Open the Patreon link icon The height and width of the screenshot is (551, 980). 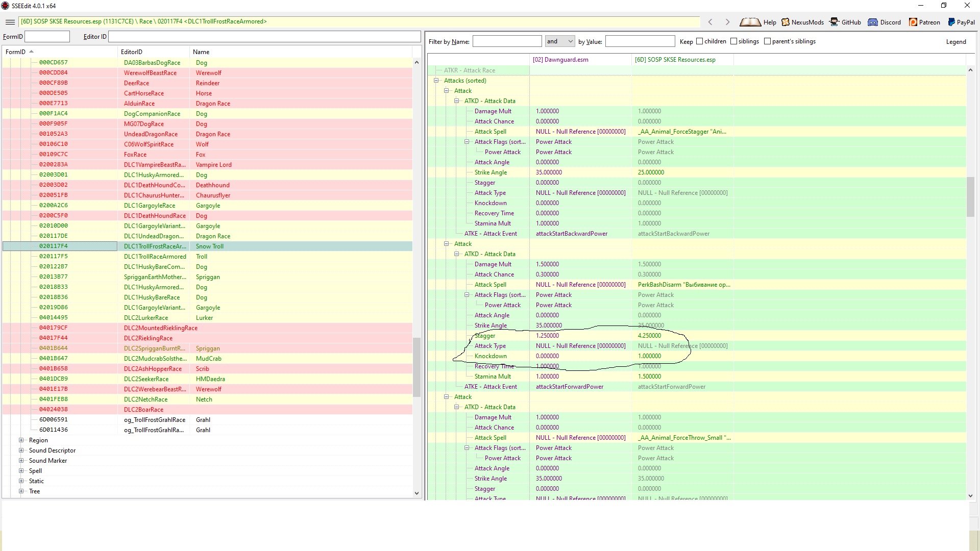pyautogui.click(x=913, y=22)
